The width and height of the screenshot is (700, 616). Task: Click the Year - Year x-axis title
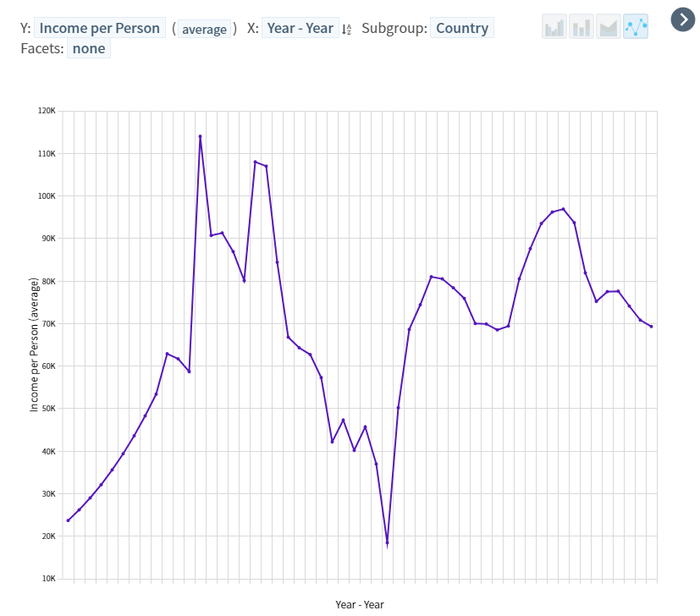[360, 605]
